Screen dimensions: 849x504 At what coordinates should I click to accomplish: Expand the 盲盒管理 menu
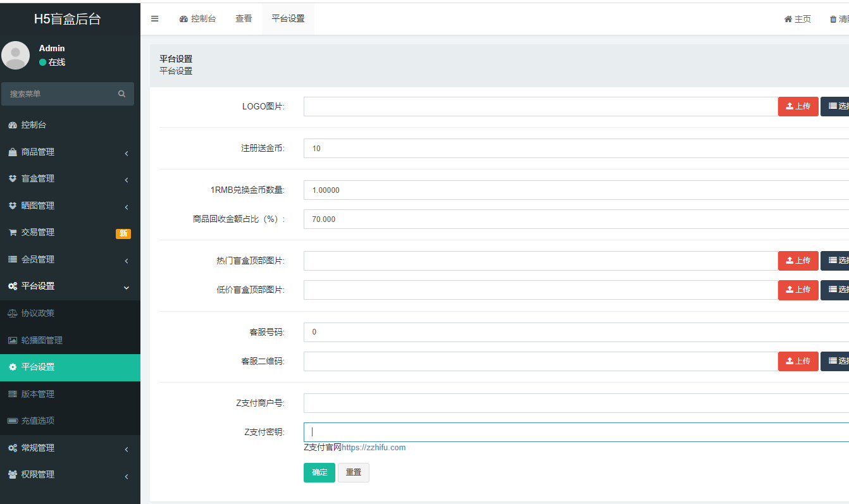38,179
